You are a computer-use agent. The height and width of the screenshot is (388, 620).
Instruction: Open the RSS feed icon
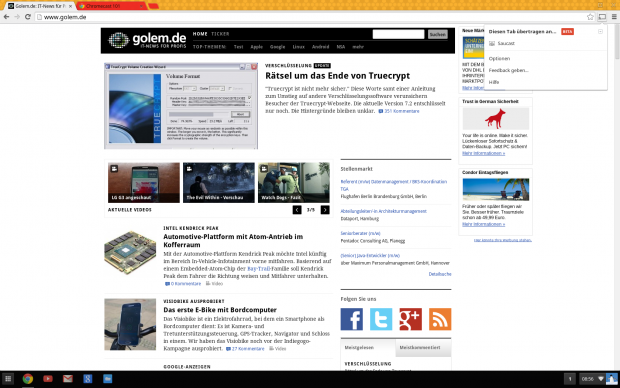click(440, 319)
